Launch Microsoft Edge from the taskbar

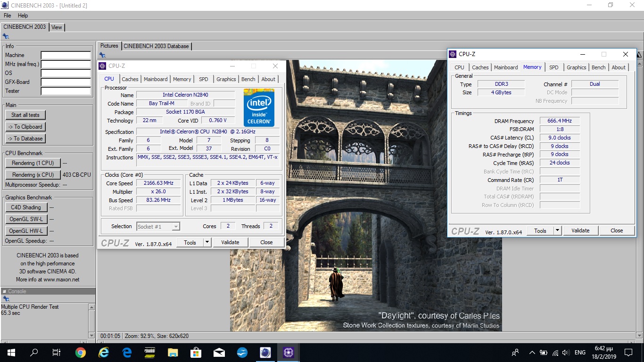[x=127, y=352]
